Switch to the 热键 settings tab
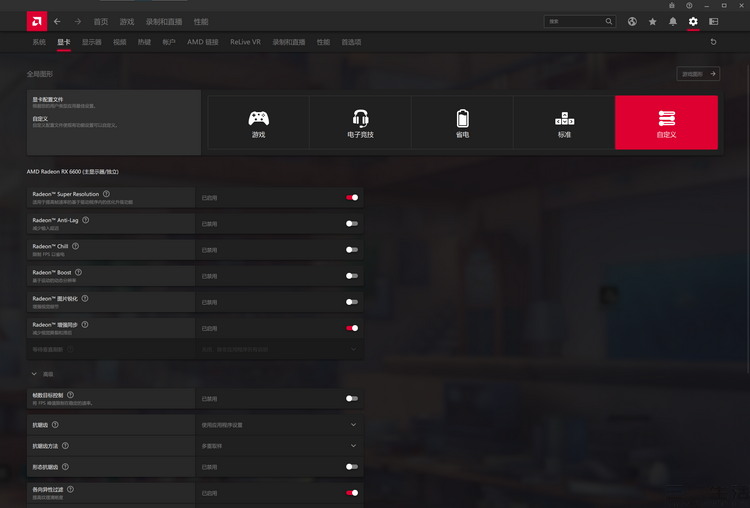The height and width of the screenshot is (508, 750). [x=144, y=42]
